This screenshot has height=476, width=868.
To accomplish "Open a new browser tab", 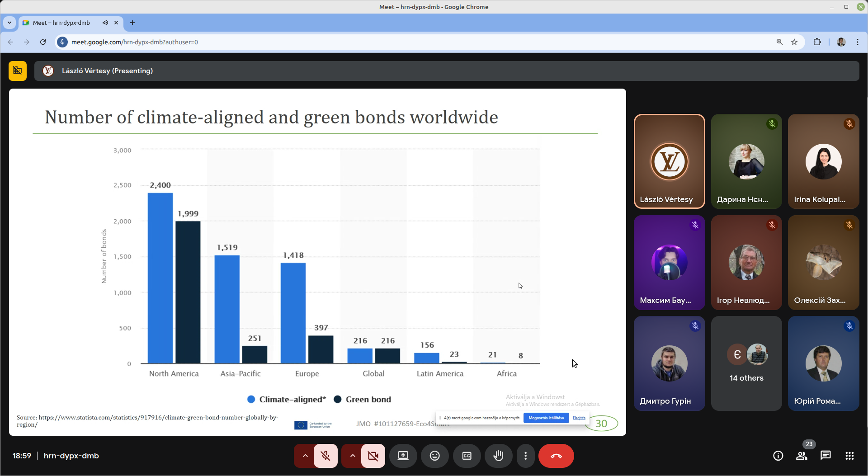I will [132, 23].
